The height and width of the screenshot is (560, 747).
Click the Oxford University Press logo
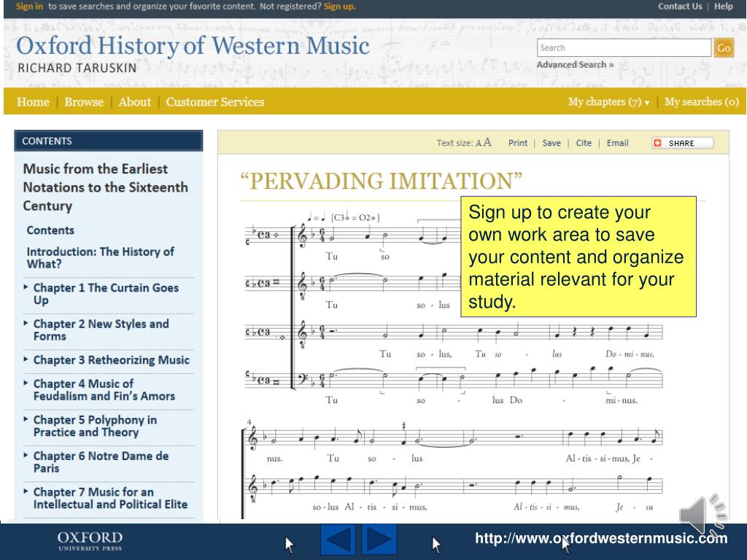[90, 541]
